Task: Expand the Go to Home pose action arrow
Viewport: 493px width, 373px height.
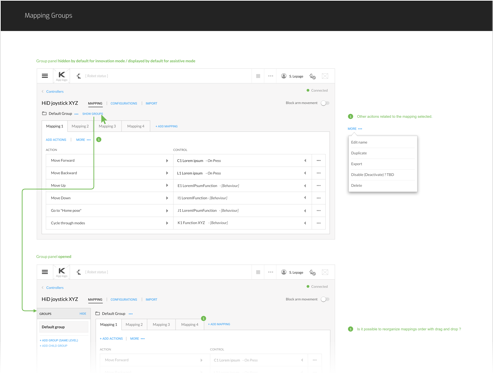Action: (167, 210)
